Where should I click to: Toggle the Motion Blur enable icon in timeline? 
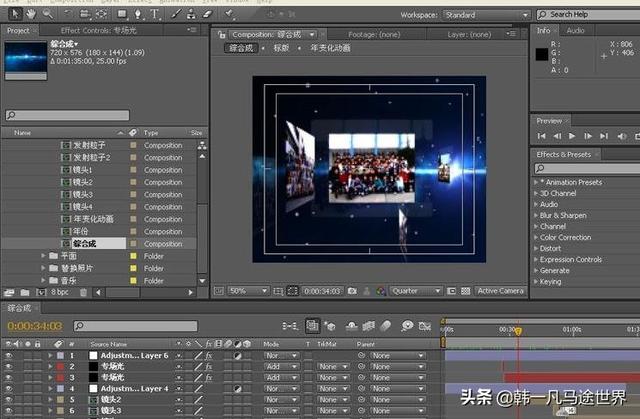pos(386,326)
